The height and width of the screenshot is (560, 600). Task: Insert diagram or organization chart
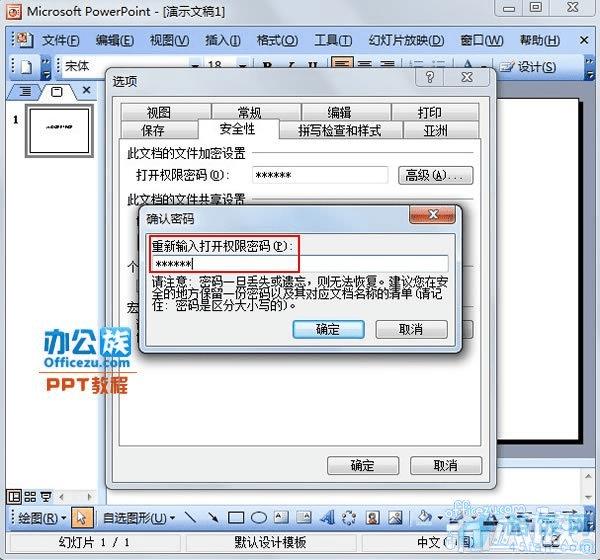349,518
